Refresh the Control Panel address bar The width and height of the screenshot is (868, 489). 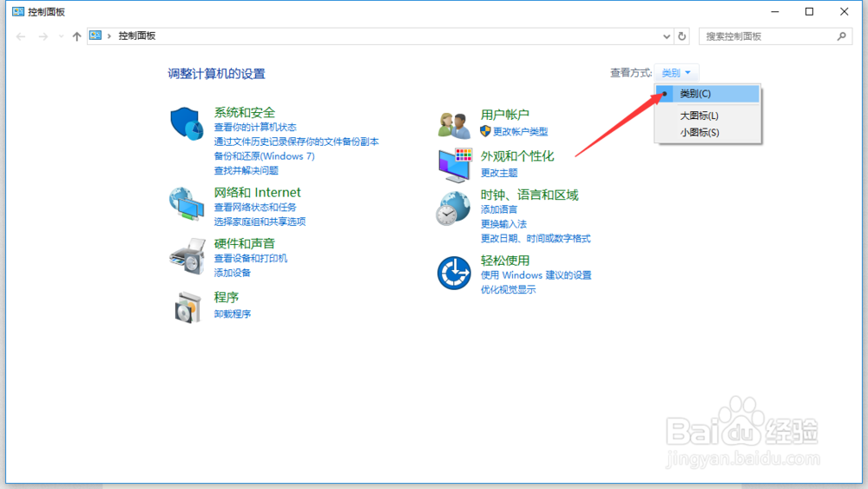pyautogui.click(x=682, y=36)
